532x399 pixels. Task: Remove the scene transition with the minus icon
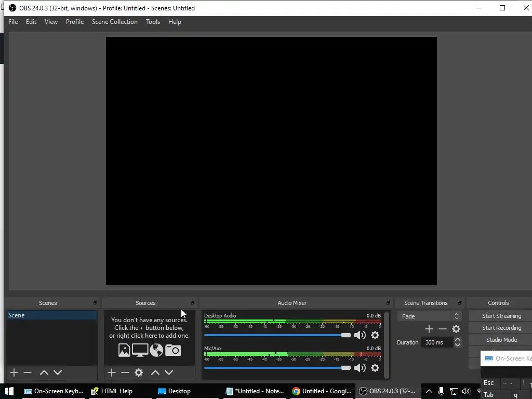click(443, 329)
